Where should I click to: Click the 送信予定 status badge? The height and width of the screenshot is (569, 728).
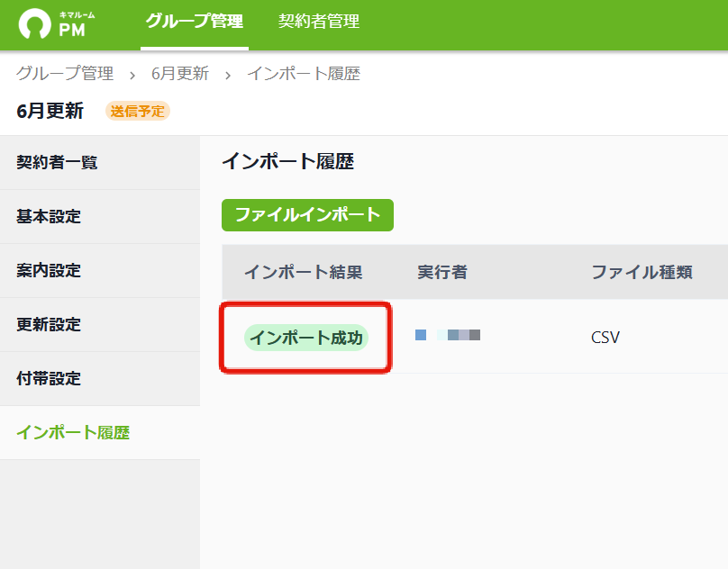(138, 112)
